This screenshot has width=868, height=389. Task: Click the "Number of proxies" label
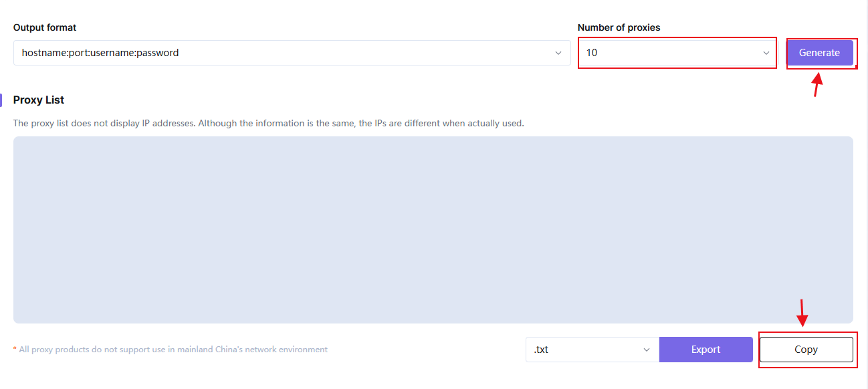(x=619, y=27)
